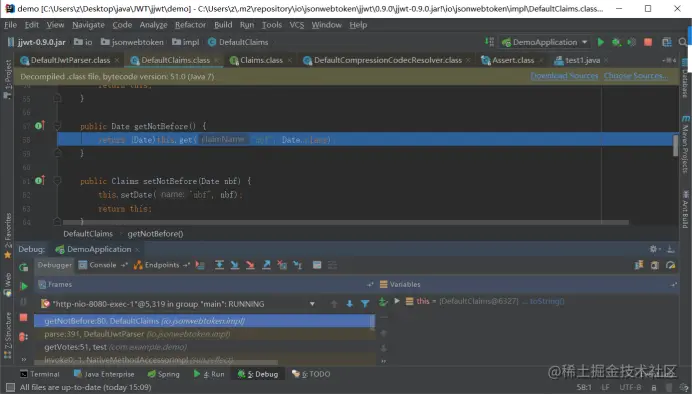Click Pause Program icon in Debug sidebar
This screenshot has width=692, height=394.
tap(23, 302)
